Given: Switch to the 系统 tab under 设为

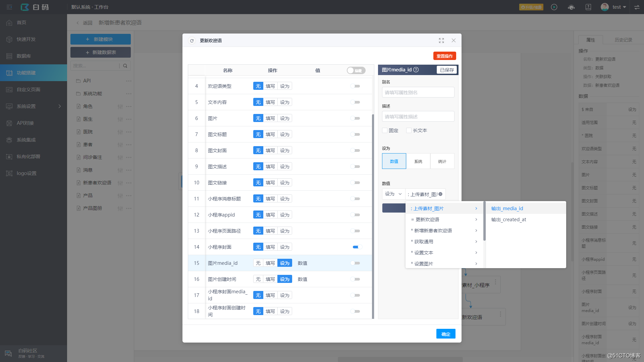Looking at the screenshot, I should click(418, 161).
